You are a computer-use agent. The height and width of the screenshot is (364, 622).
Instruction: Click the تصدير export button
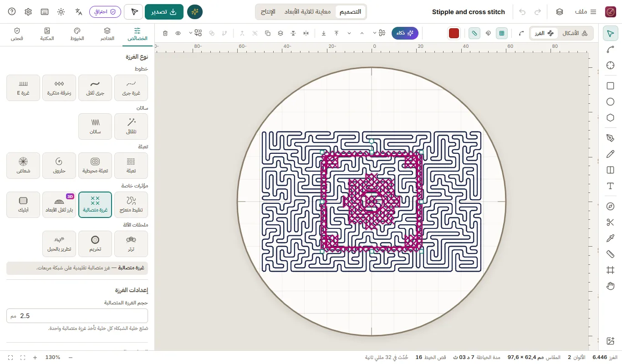click(x=164, y=12)
